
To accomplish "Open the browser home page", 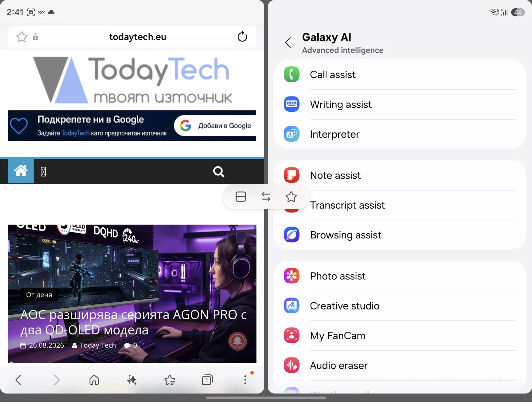I will (x=94, y=380).
